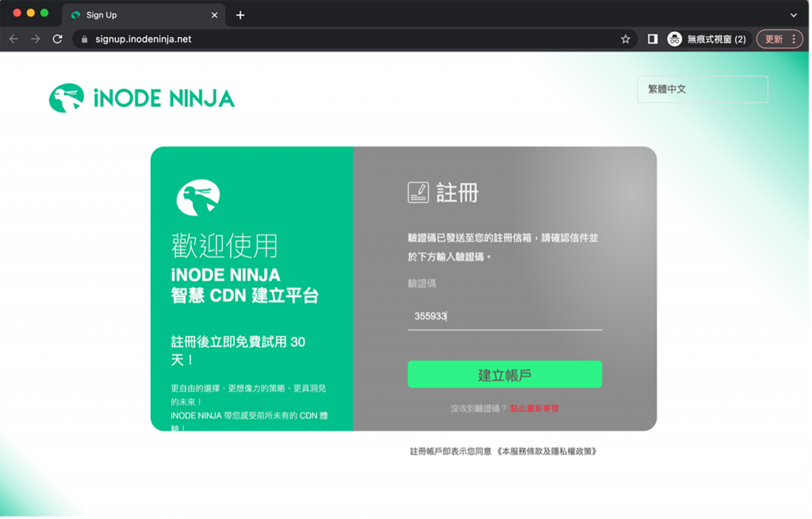Open the 本服務條款及隱私權政策 link
This screenshot has width=812, height=519.
coord(547,452)
